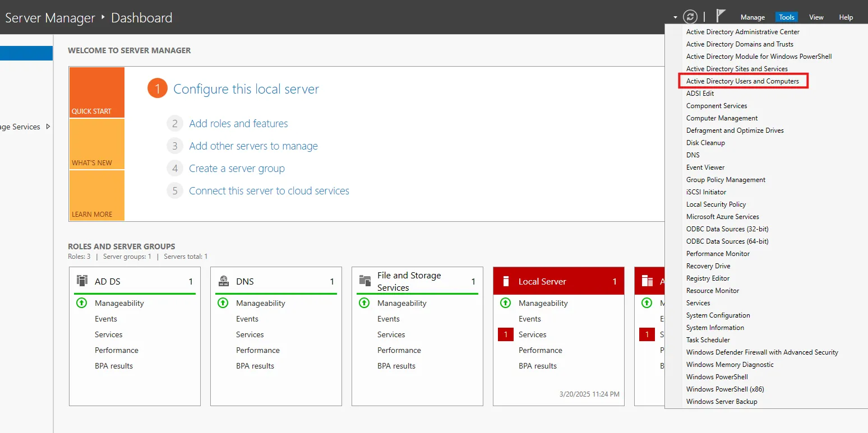Image resolution: width=868 pixels, height=433 pixels.
Task: Click the Local Server tile icon
Action: (506, 281)
